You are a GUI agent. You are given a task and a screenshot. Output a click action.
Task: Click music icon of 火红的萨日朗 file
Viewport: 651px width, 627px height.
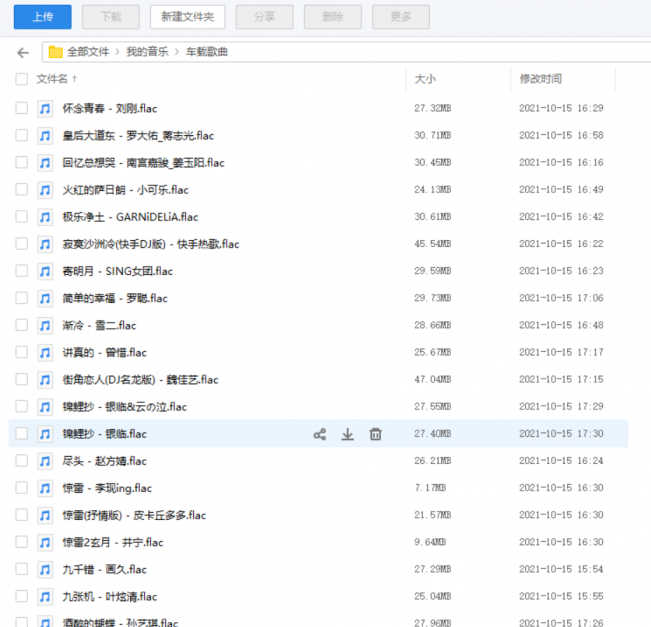pos(45,190)
